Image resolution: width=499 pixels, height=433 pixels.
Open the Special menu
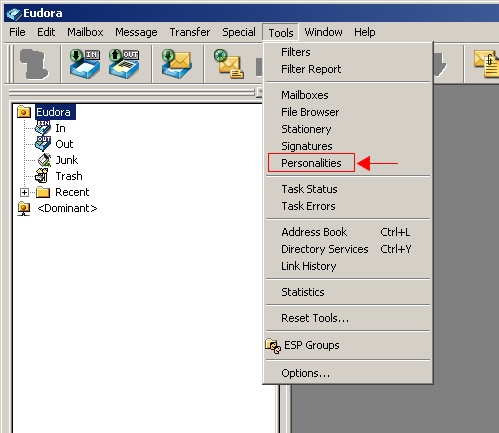239,32
